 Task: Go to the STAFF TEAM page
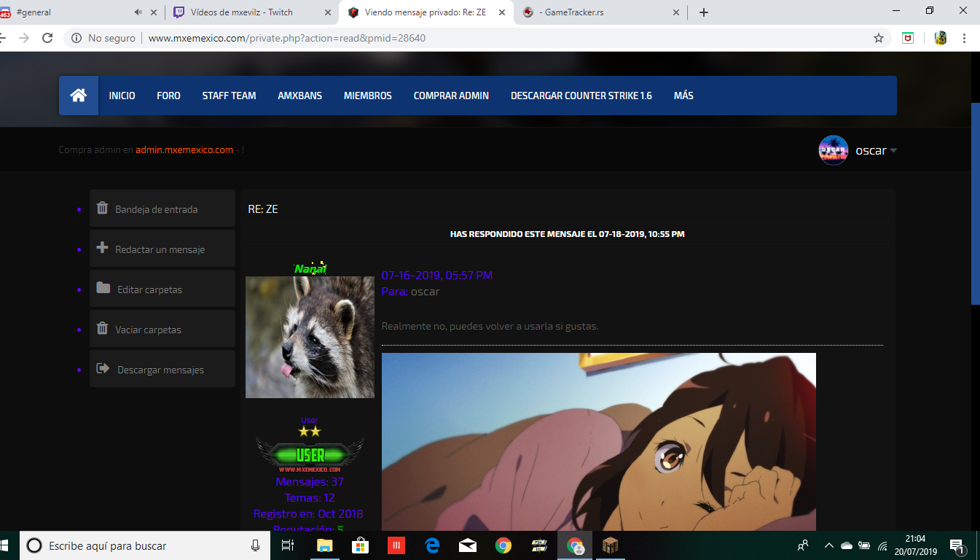229,96
